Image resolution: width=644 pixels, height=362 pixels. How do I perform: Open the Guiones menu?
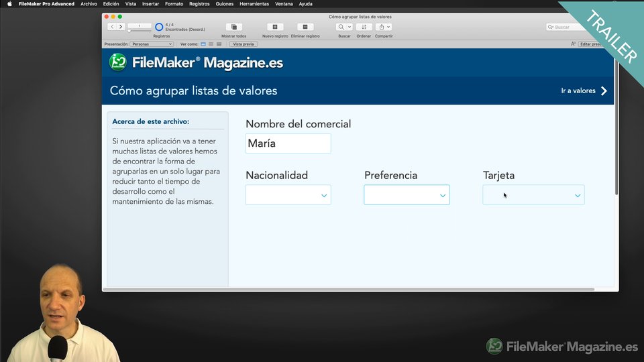click(x=225, y=4)
